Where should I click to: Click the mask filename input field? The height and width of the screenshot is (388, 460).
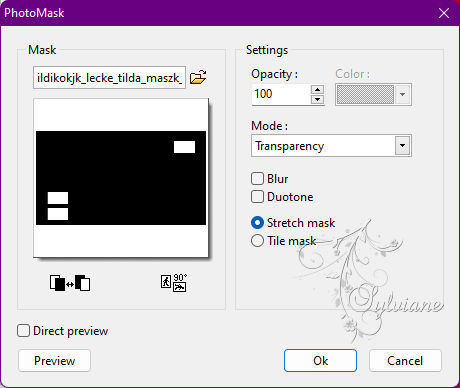109,77
